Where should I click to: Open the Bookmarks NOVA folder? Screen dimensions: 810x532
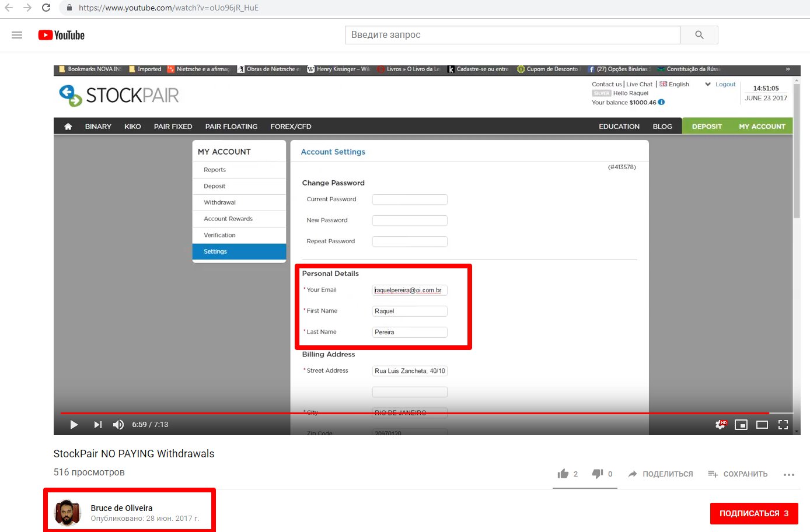90,69
